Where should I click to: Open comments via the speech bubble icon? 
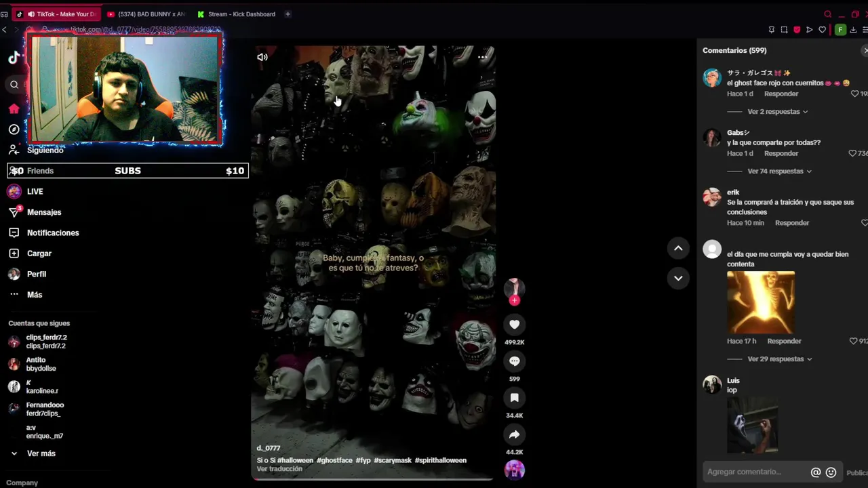[514, 361]
